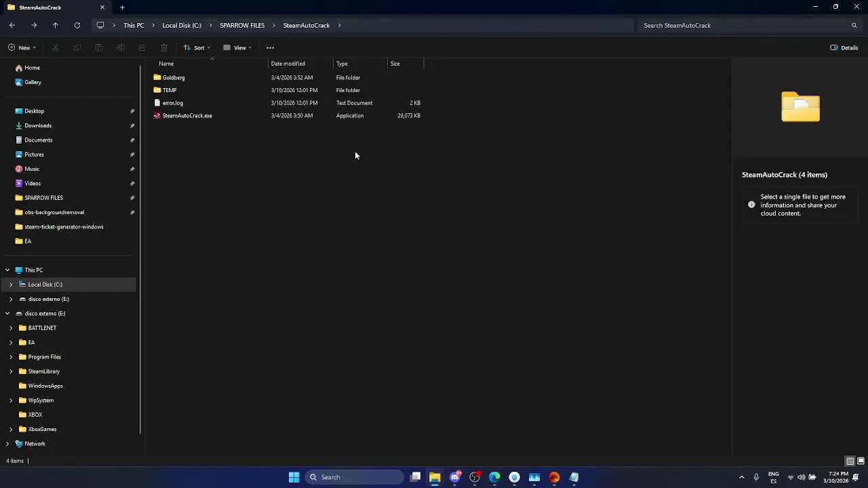Image resolution: width=868 pixels, height=488 pixels.
Task: Open the EA app taskbar icon
Action: pyautogui.click(x=554, y=477)
